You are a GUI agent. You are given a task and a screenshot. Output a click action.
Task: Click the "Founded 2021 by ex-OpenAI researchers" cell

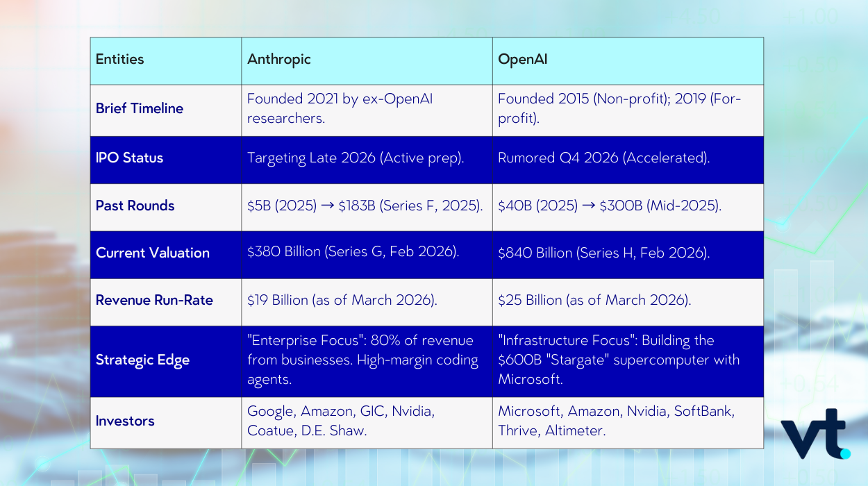(340, 108)
